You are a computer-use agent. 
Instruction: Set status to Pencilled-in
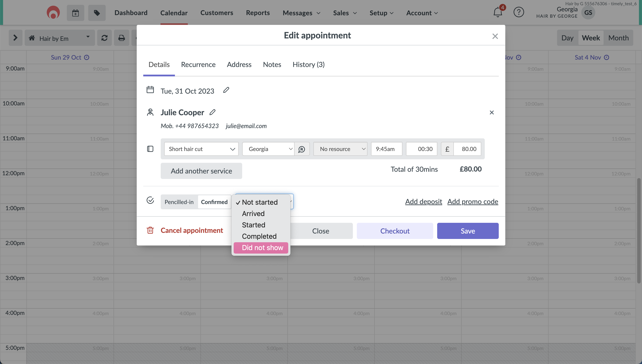[x=179, y=202]
